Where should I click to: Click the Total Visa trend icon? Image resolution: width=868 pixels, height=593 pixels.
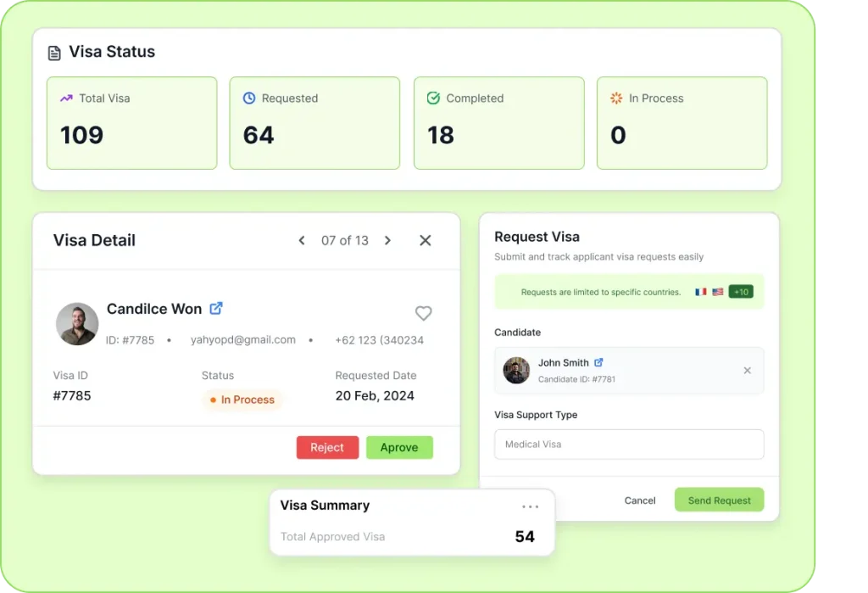tap(66, 98)
